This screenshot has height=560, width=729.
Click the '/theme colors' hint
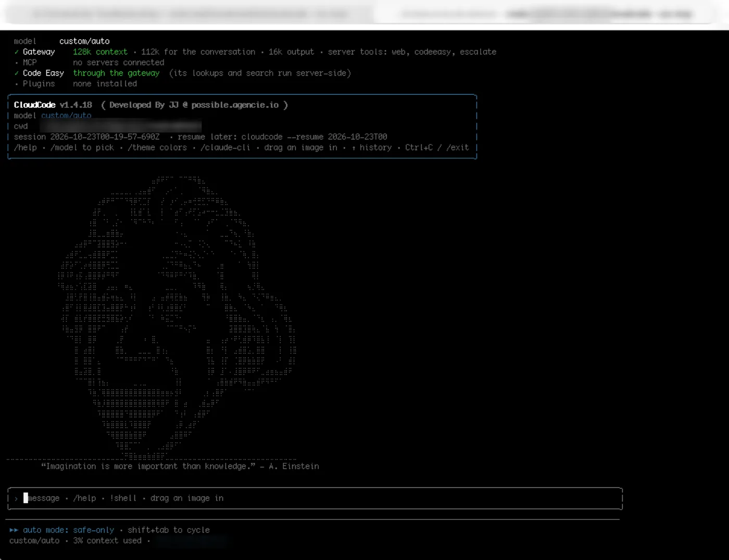[157, 148]
